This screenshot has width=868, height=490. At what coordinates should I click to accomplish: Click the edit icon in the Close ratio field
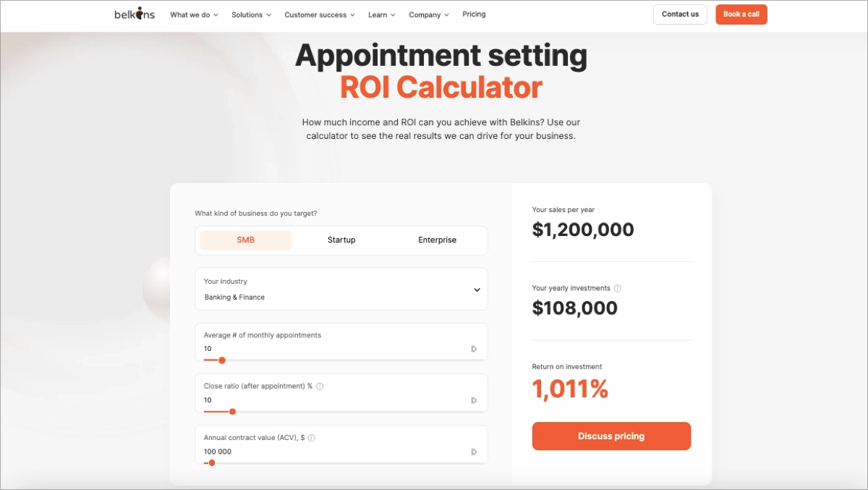click(x=474, y=399)
